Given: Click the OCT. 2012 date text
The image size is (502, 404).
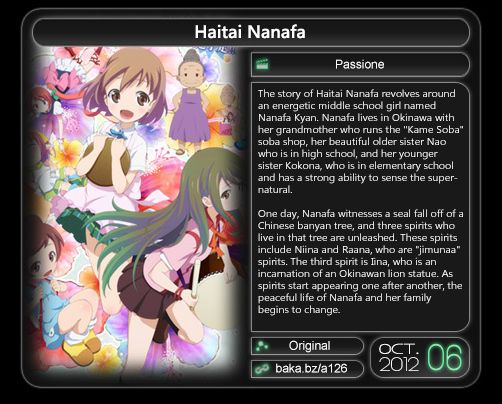Looking at the screenshot, I should 399,358.
